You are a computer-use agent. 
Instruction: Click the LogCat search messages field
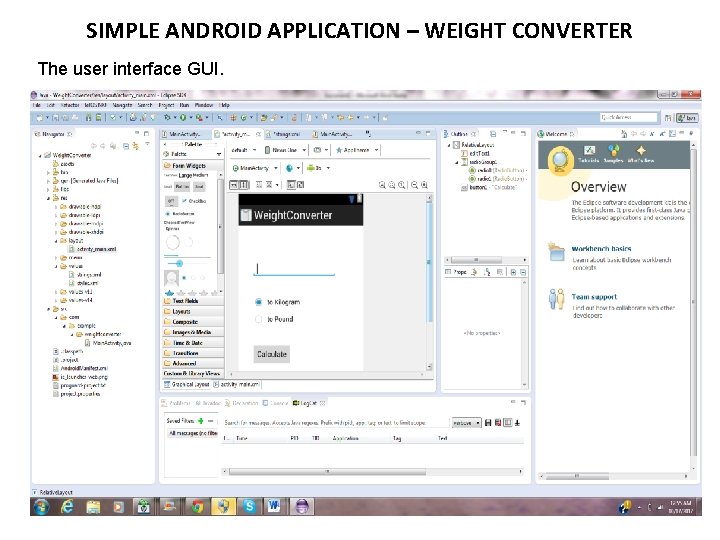(x=334, y=423)
